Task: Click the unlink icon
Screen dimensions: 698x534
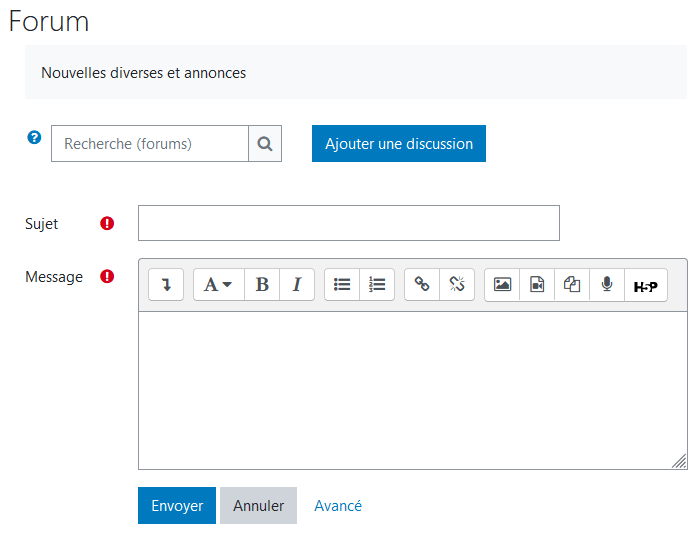Action: pos(457,285)
